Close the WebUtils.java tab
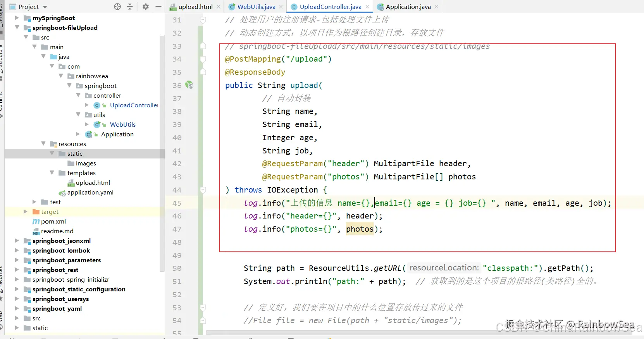 point(281,7)
